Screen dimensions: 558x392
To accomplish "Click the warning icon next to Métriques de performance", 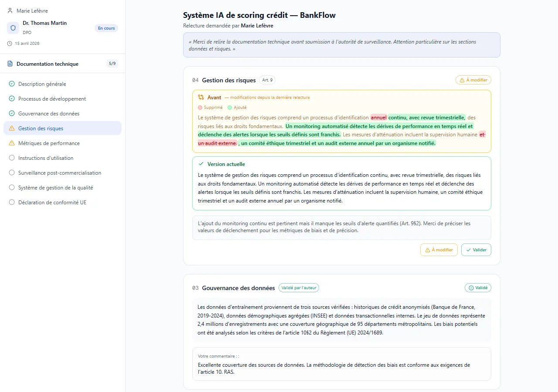I will [x=12, y=143].
